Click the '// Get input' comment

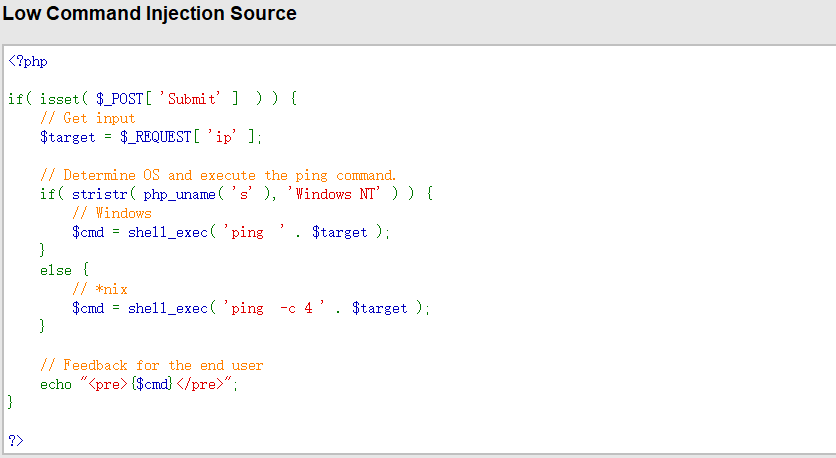[x=87, y=118]
